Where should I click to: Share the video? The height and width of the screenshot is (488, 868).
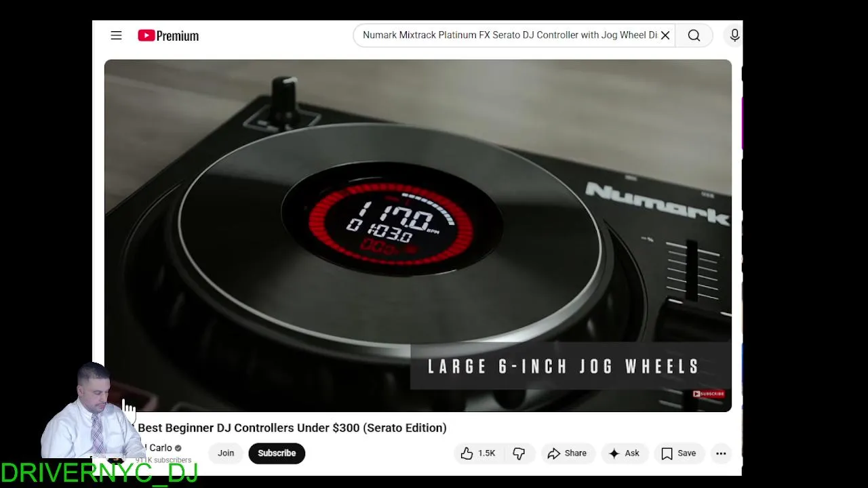(x=567, y=453)
